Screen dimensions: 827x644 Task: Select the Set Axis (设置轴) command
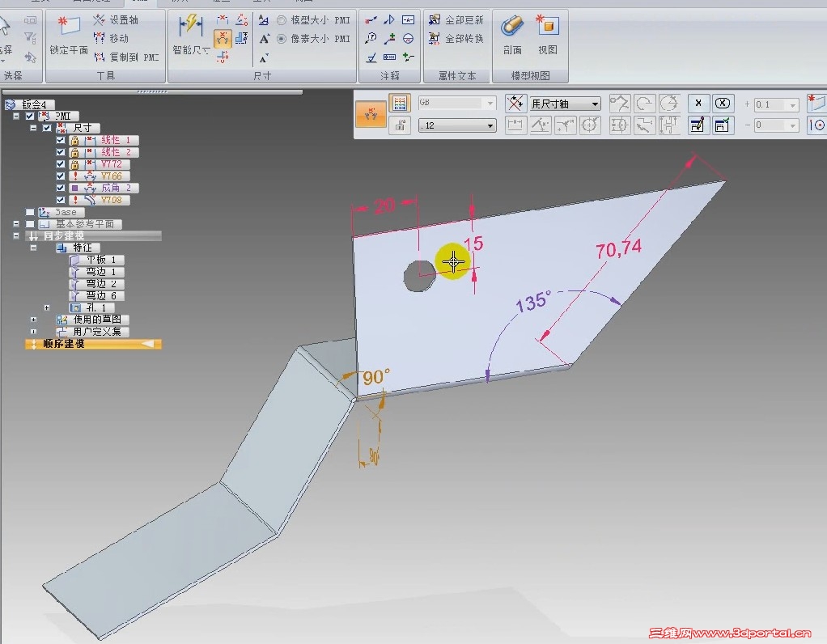[x=116, y=20]
